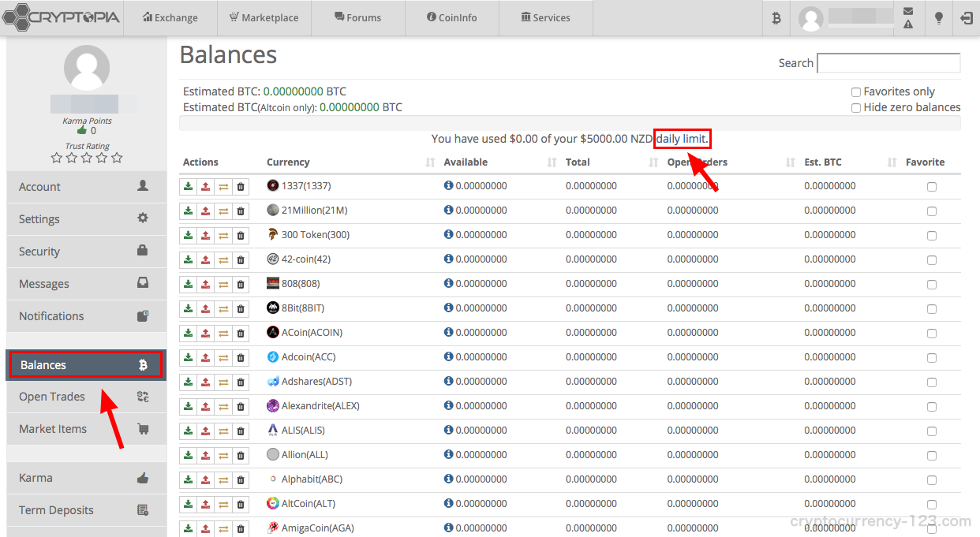Click the large profile avatar in sidebar

(87, 68)
